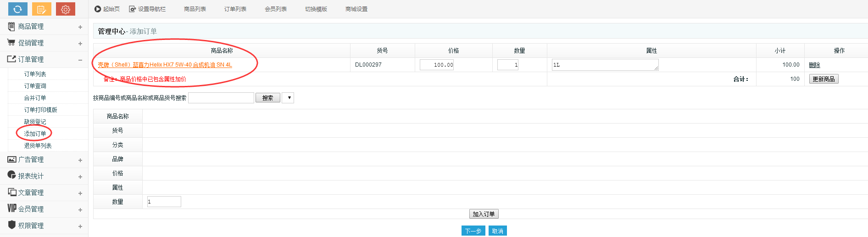Click the 订单管理 share icon
Screen dimensions: 868x237
pos(11,59)
